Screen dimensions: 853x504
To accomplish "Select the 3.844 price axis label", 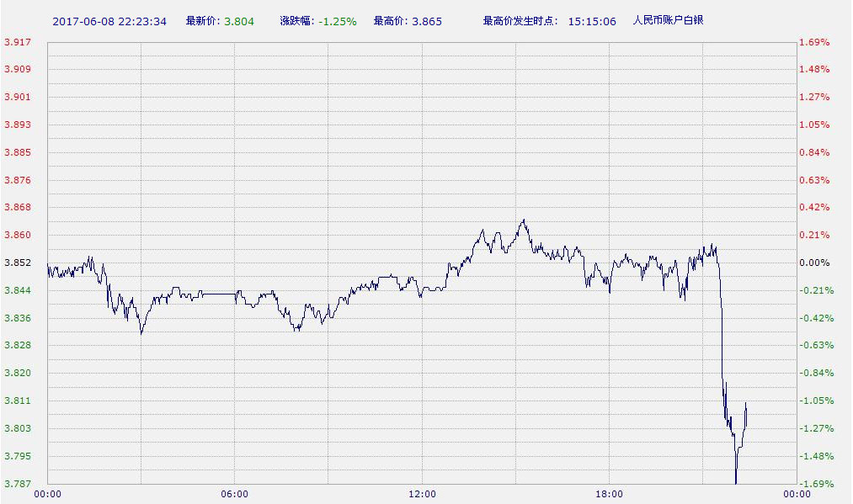I will [18, 290].
